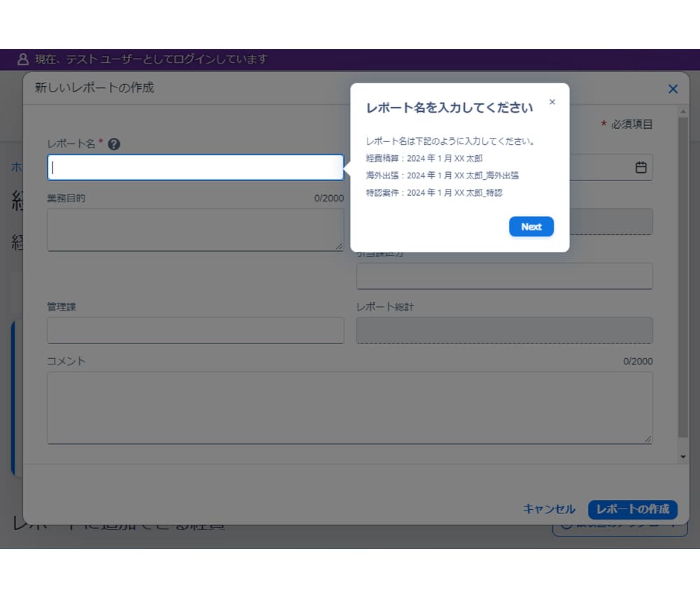This screenshot has height=598, width=700.
Task: Click inside the レポート名 input field
Action: [195, 167]
